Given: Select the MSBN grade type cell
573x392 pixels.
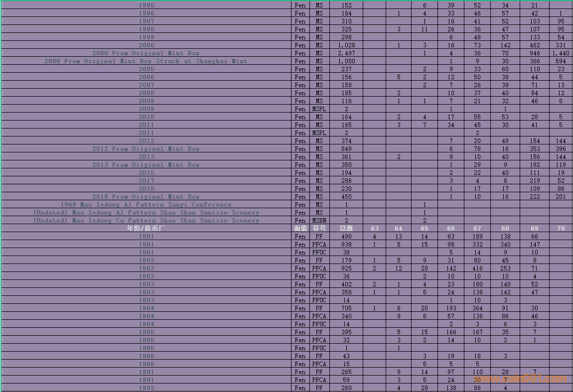Looking at the screenshot, I should [319, 221].
